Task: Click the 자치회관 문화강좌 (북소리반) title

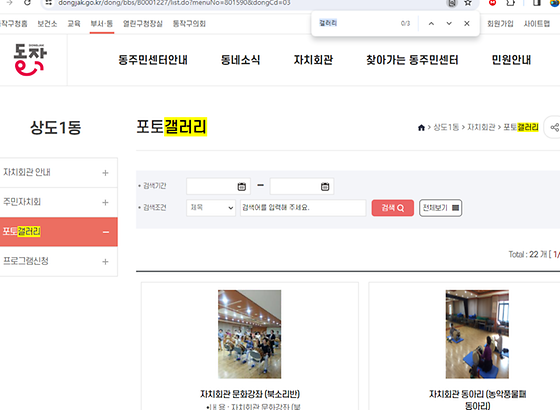Action: pyautogui.click(x=250, y=394)
